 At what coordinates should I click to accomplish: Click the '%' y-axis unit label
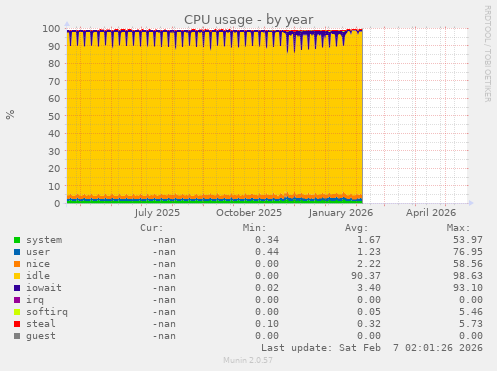[10, 114]
